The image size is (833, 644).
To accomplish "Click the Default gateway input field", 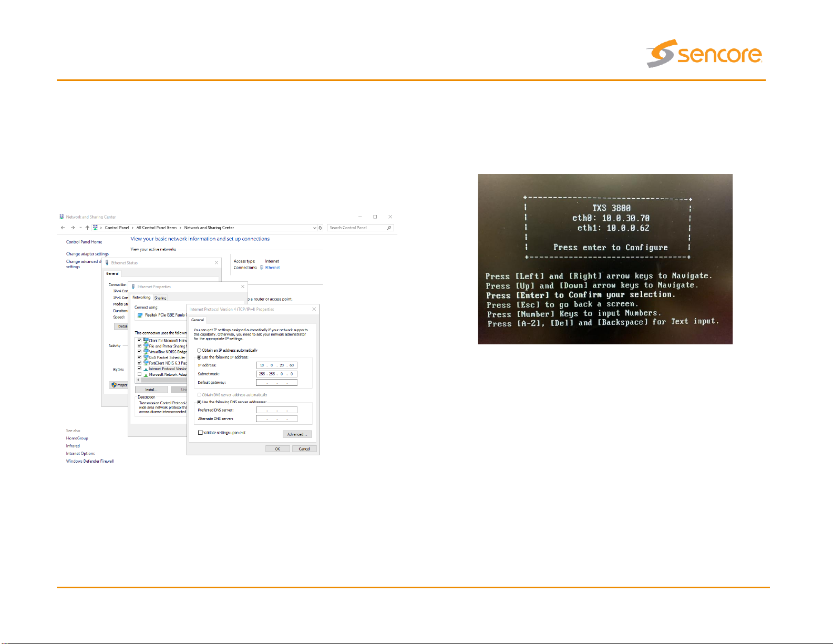I will 276,383.
